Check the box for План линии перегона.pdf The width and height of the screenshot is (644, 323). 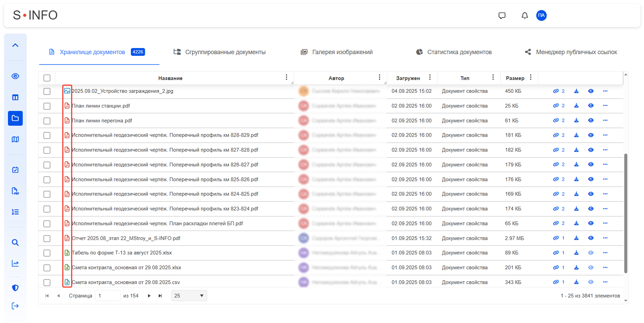[47, 121]
